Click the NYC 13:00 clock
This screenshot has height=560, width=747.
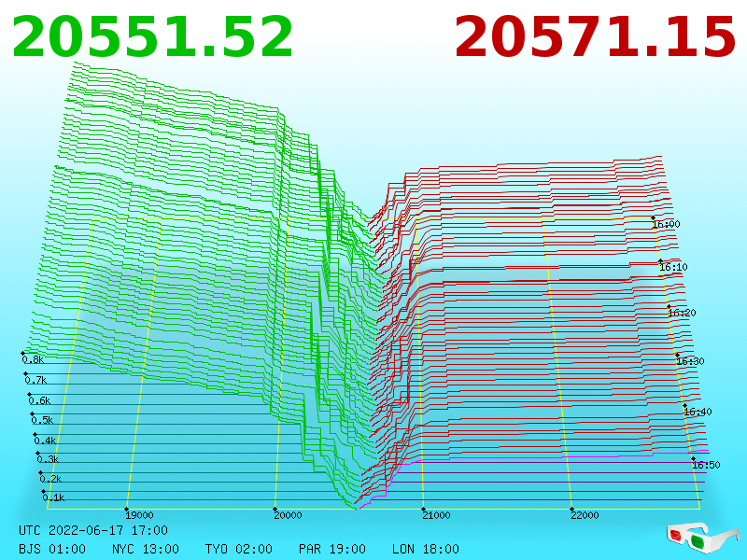(x=146, y=549)
